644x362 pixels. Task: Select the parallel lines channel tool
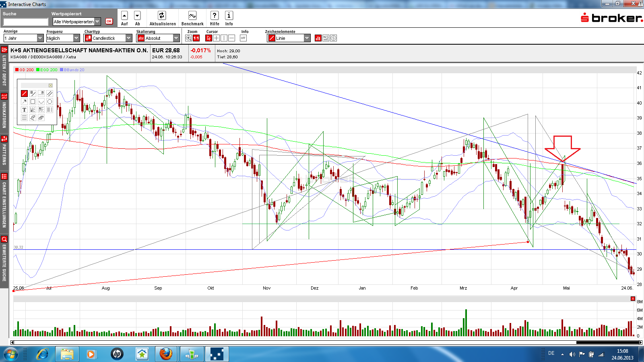50,93
